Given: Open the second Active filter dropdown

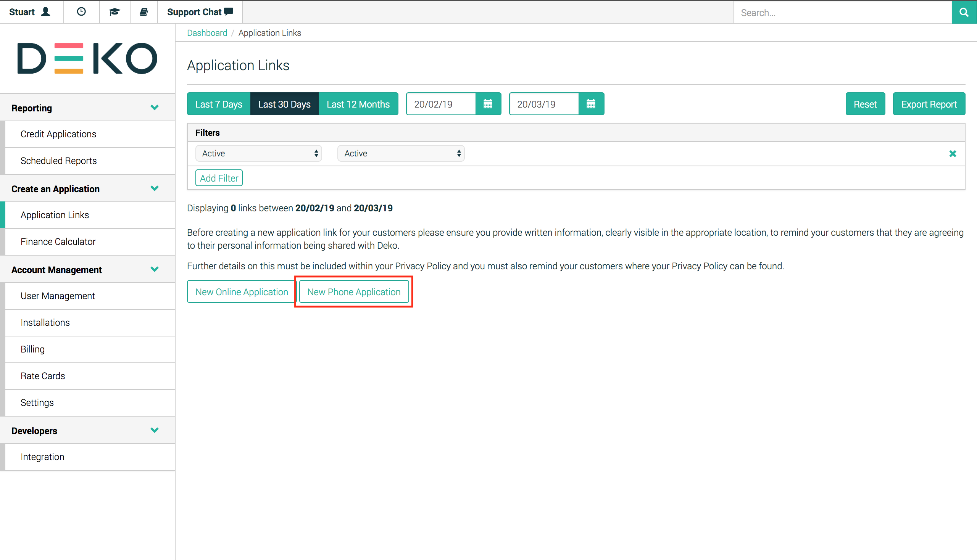Looking at the screenshot, I should (x=401, y=153).
